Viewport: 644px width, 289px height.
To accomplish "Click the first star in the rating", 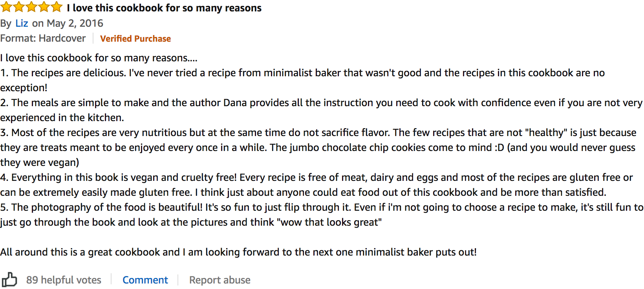I will (x=6, y=7).
